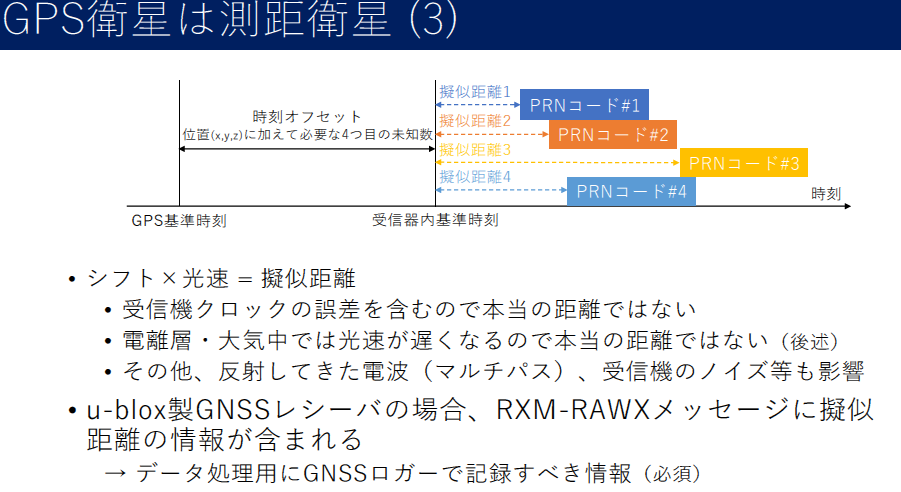Click the 受信機クロックの誤差 sub-bullet line
901x492 pixels.
[408, 309]
